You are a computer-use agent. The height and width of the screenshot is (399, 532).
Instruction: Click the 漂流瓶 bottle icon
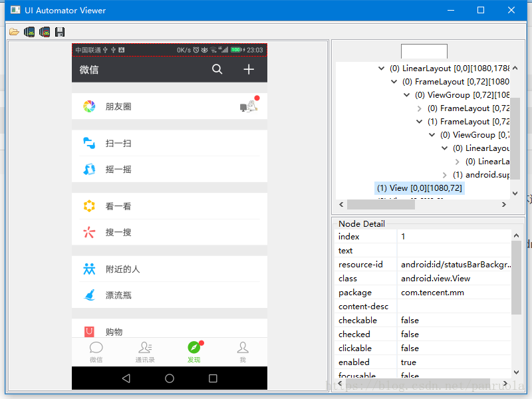pos(89,295)
